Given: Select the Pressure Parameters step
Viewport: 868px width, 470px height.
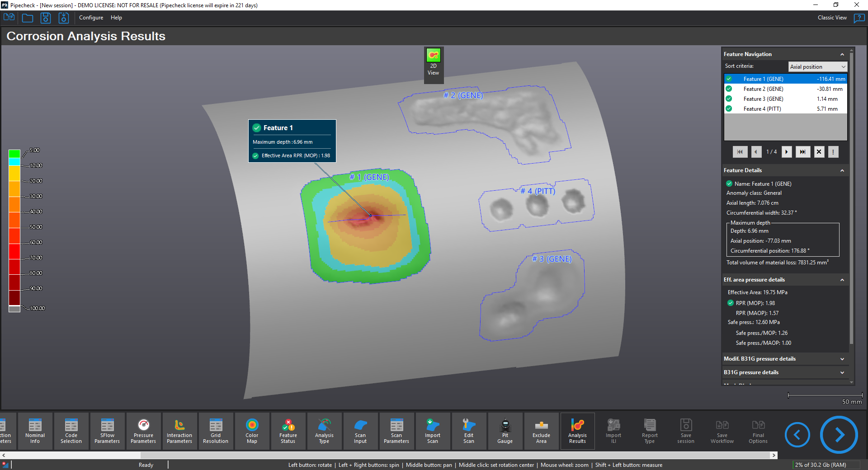Looking at the screenshot, I should point(143,431).
